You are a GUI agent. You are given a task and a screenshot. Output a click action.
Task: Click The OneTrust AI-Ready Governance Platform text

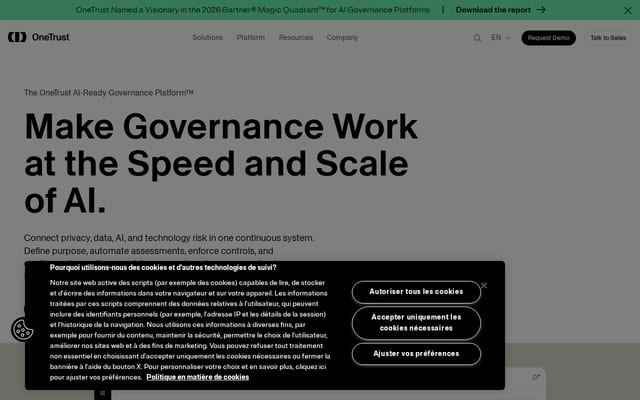[109, 93]
